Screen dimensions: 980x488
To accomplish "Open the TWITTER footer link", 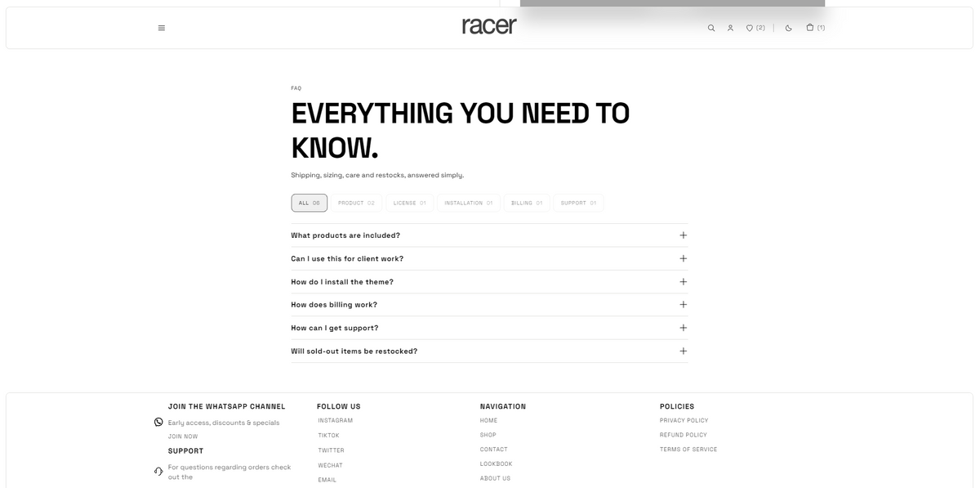I will (x=331, y=450).
